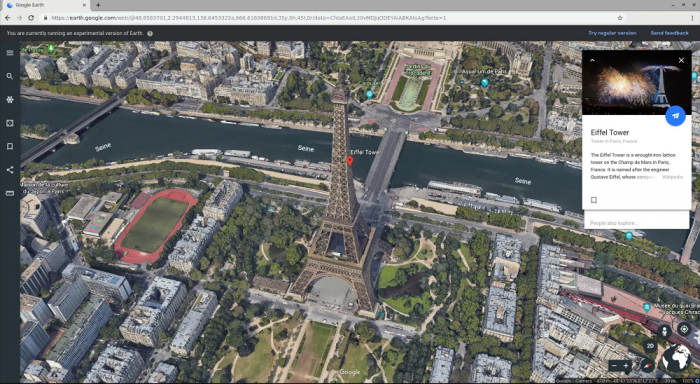The height and width of the screenshot is (384, 700).
Task: Click the green park marker near Passy
Action: click(51, 49)
